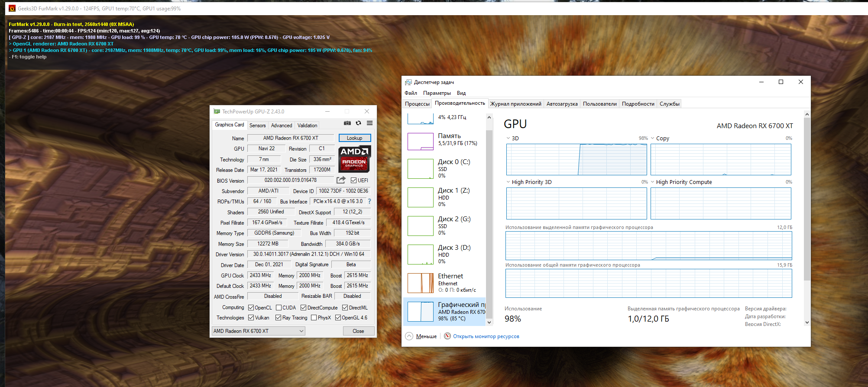Click the Task Manager title bar icon

[x=408, y=82]
